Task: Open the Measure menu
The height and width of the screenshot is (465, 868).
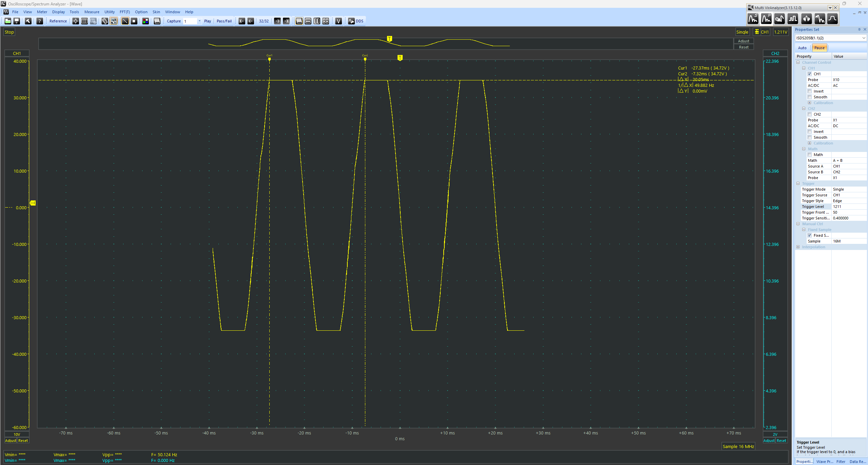Action: 89,12
